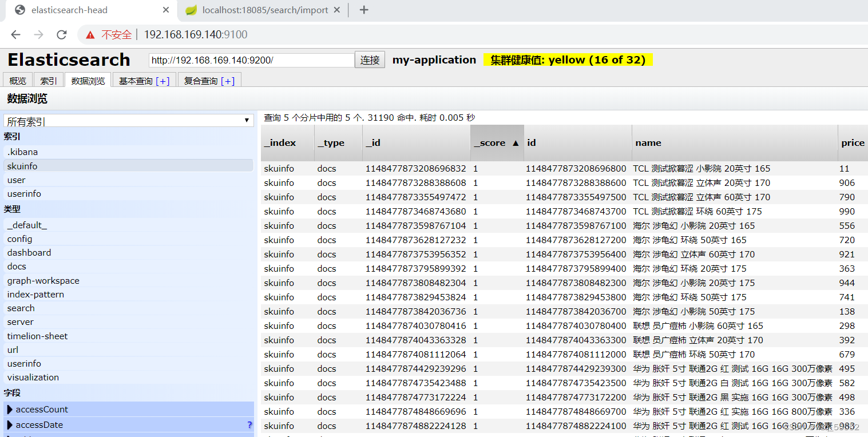Select the server type
The height and width of the screenshot is (437, 868).
click(129, 322)
